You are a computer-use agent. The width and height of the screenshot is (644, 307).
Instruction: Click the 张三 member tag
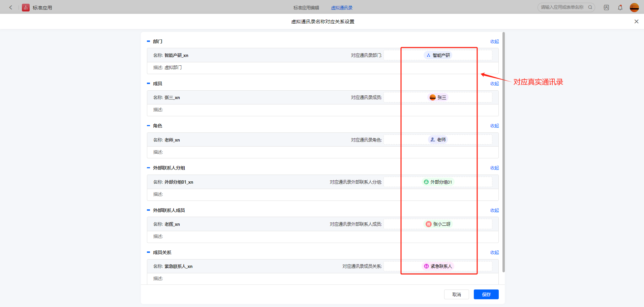click(x=438, y=97)
